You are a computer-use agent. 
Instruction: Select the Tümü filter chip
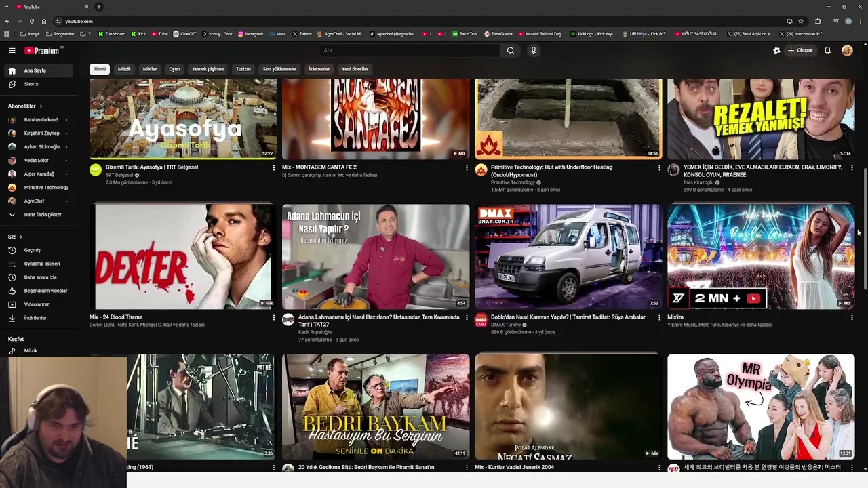(100, 69)
